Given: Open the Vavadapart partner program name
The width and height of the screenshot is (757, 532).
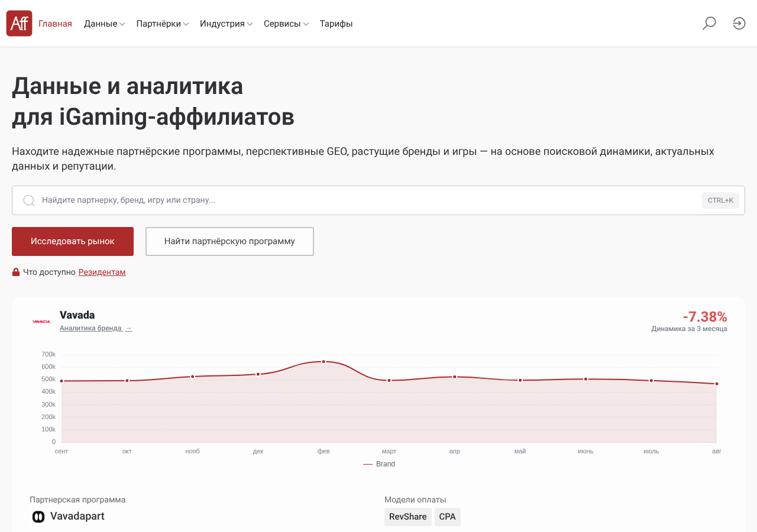Looking at the screenshot, I should pyautogui.click(x=77, y=516).
